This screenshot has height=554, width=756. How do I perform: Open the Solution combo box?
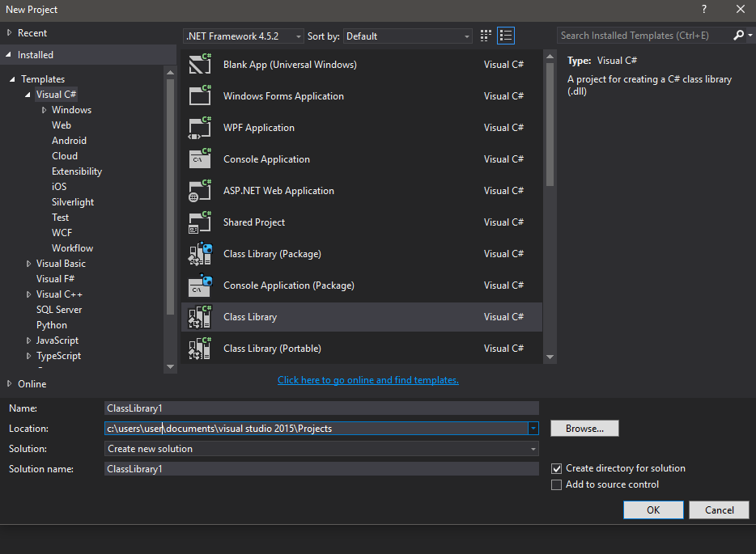point(321,449)
